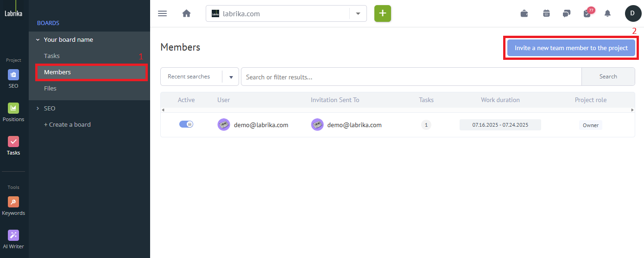Select Files under Your board name

[x=50, y=88]
